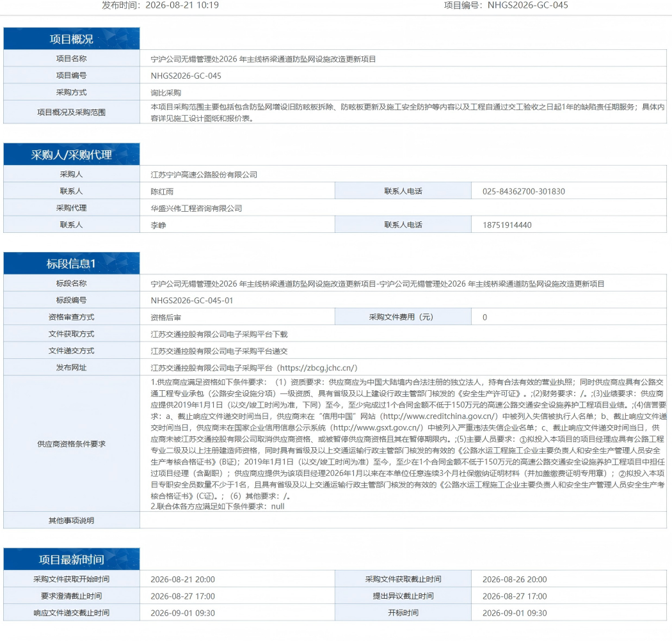Click the long name in 标段名称 row
The width and height of the screenshot is (672, 641).
click(378, 283)
